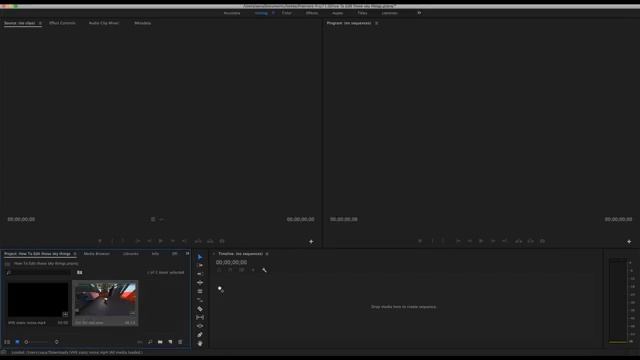Open the Media Browser tab
The width and height of the screenshot is (640, 360).
pos(96,254)
